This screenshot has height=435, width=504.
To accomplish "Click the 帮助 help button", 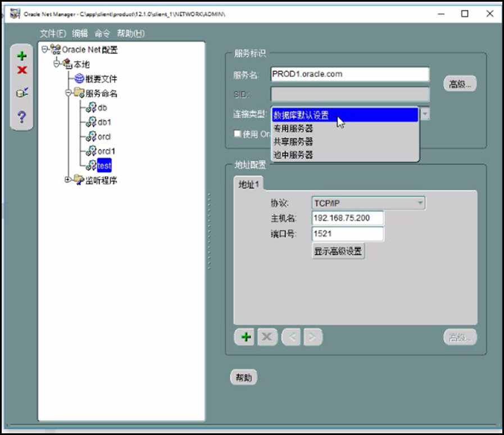I will (x=244, y=377).
